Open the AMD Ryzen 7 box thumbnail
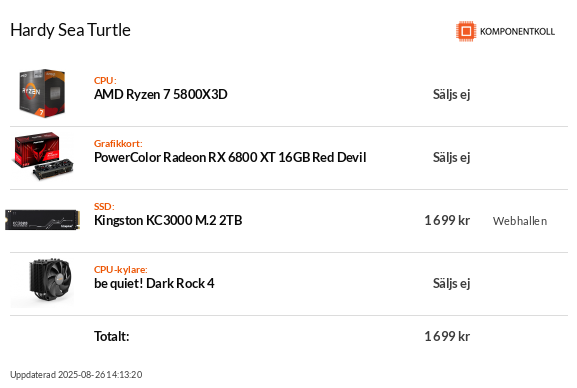This screenshot has height=388, width=577. [x=42, y=94]
